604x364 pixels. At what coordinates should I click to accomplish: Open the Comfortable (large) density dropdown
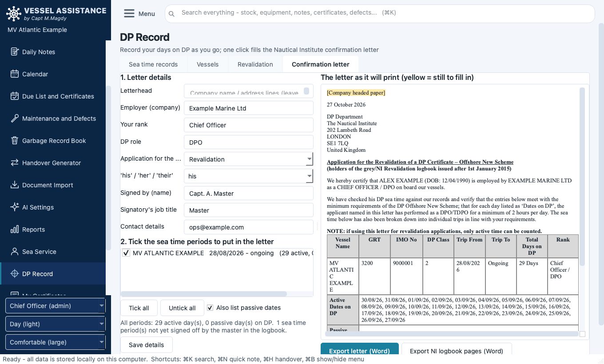click(x=55, y=342)
